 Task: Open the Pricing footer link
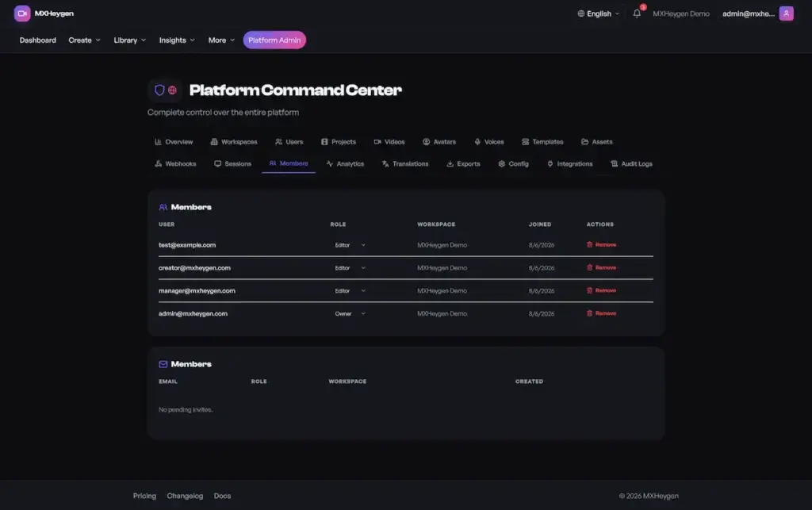pos(144,496)
